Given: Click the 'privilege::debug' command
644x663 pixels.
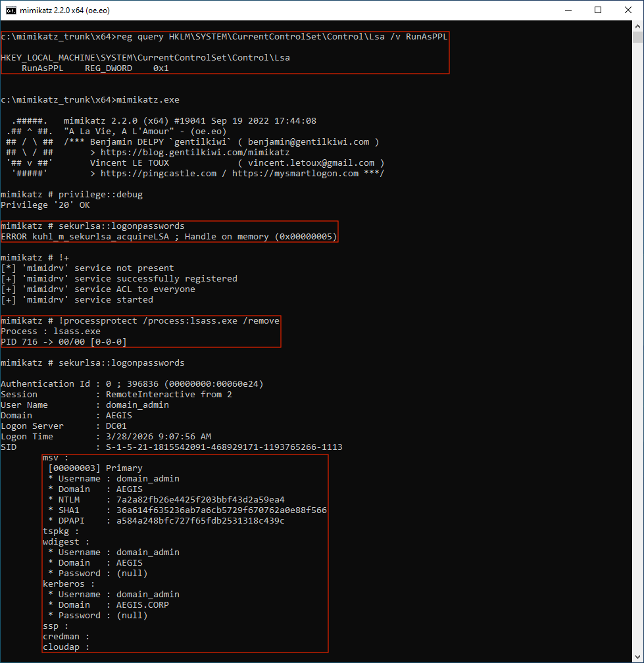Looking at the screenshot, I should (101, 195).
